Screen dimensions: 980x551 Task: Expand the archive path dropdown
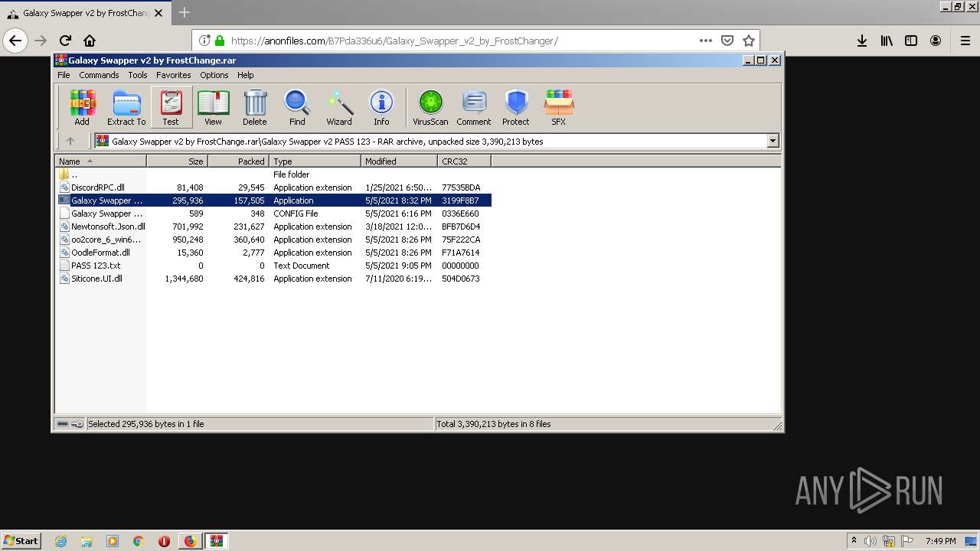tap(773, 141)
